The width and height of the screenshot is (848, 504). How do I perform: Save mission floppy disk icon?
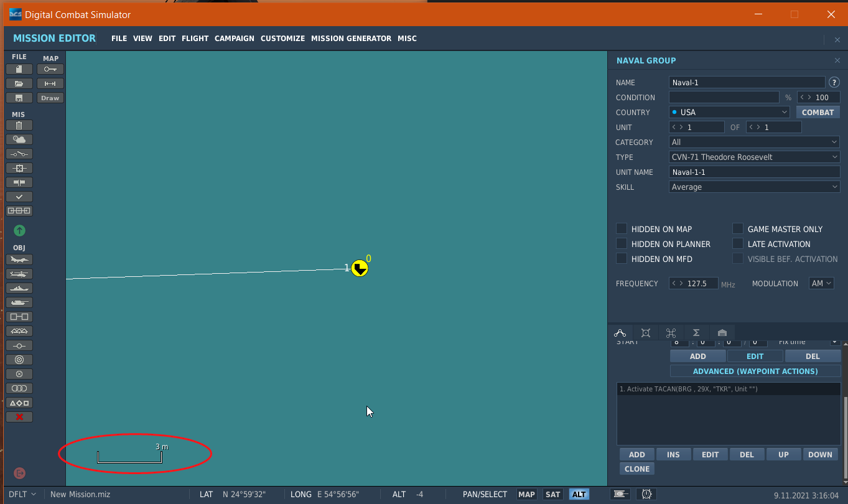19,98
